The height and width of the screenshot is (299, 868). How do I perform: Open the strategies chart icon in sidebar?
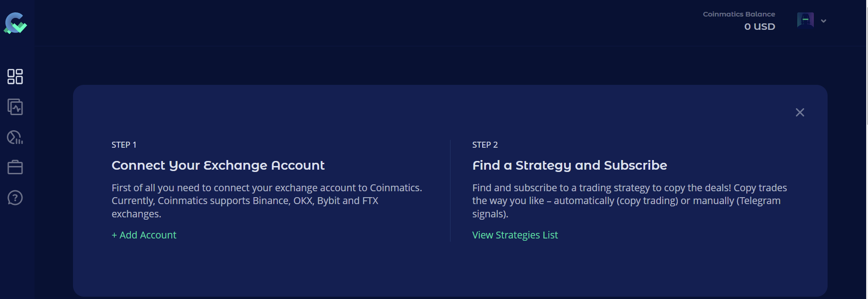coord(15,107)
